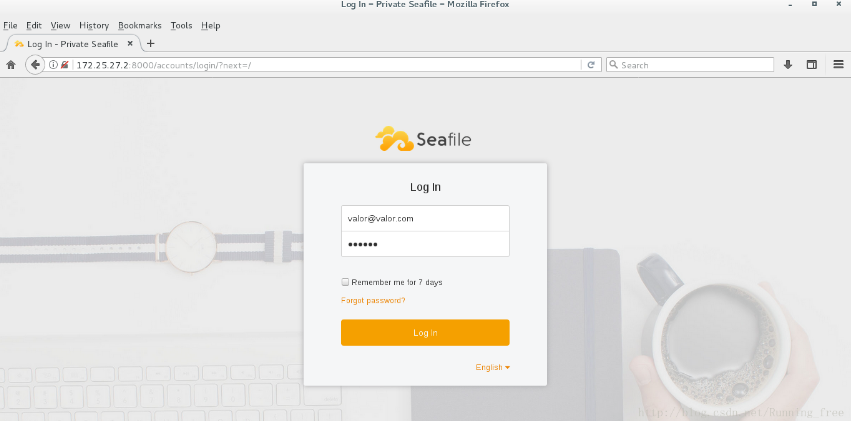Click the Firefox home button
Viewport: 851px width, 421px height.
point(11,65)
